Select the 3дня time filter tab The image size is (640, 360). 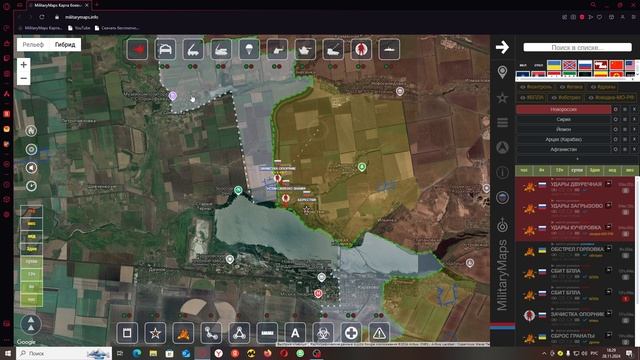click(x=595, y=170)
